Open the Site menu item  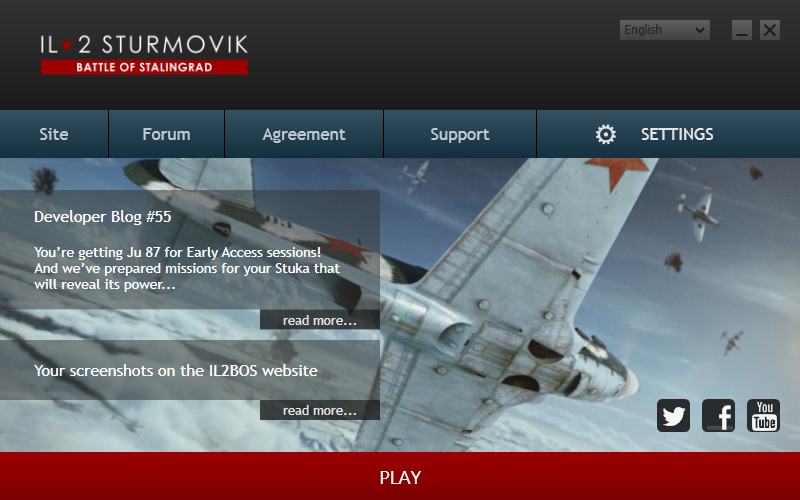[x=54, y=134]
